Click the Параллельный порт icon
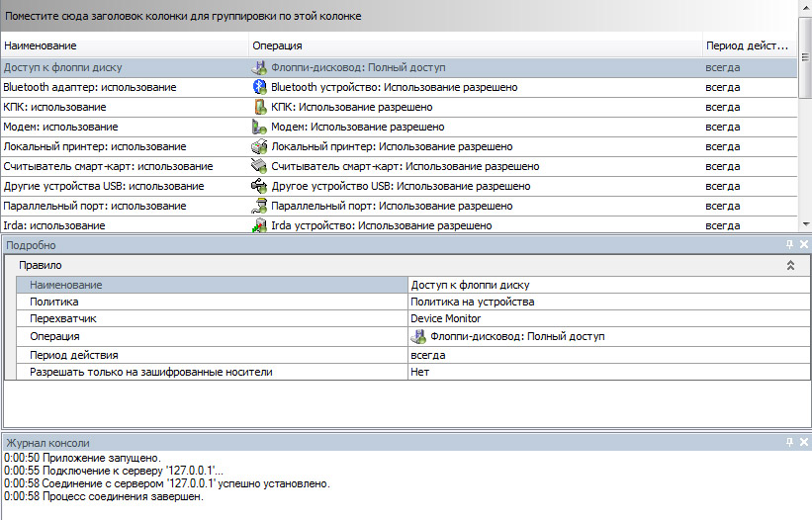Screen dimensions: 812x520 tap(260, 206)
